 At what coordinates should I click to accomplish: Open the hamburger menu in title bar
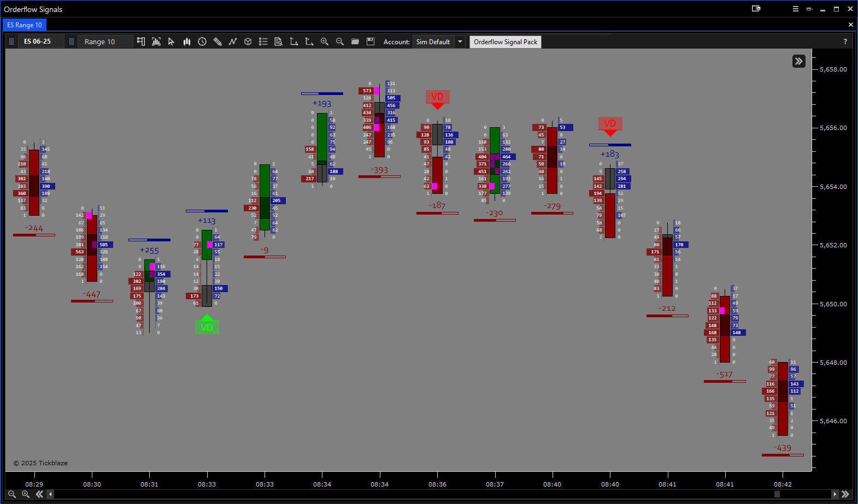tap(796, 9)
